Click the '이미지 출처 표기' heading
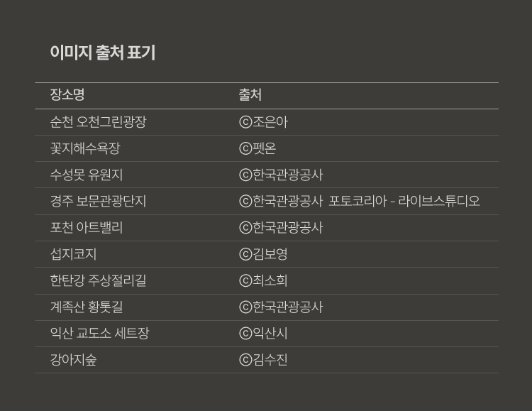 [x=103, y=53]
